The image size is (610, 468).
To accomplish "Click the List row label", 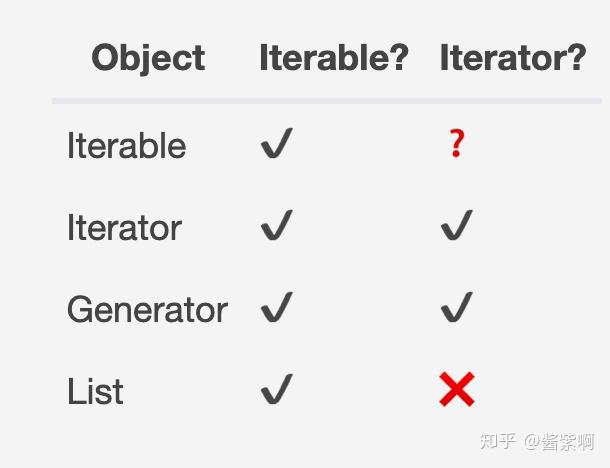I will [95, 391].
